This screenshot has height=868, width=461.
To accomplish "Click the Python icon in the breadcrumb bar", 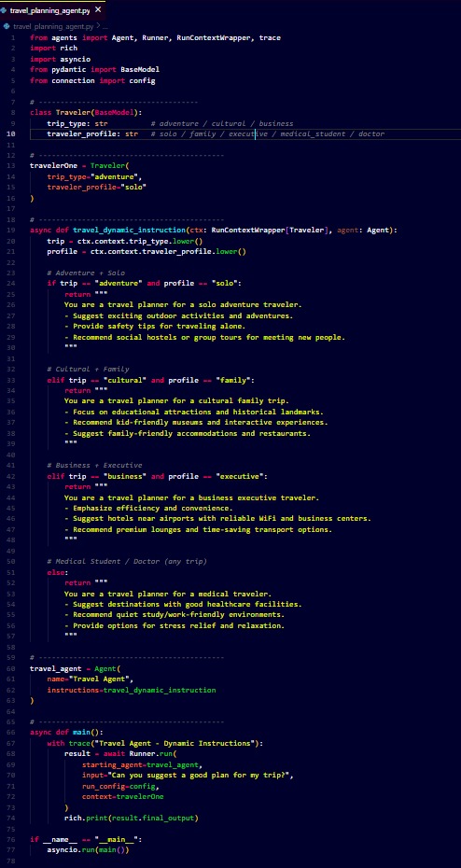I will (x=7, y=26).
